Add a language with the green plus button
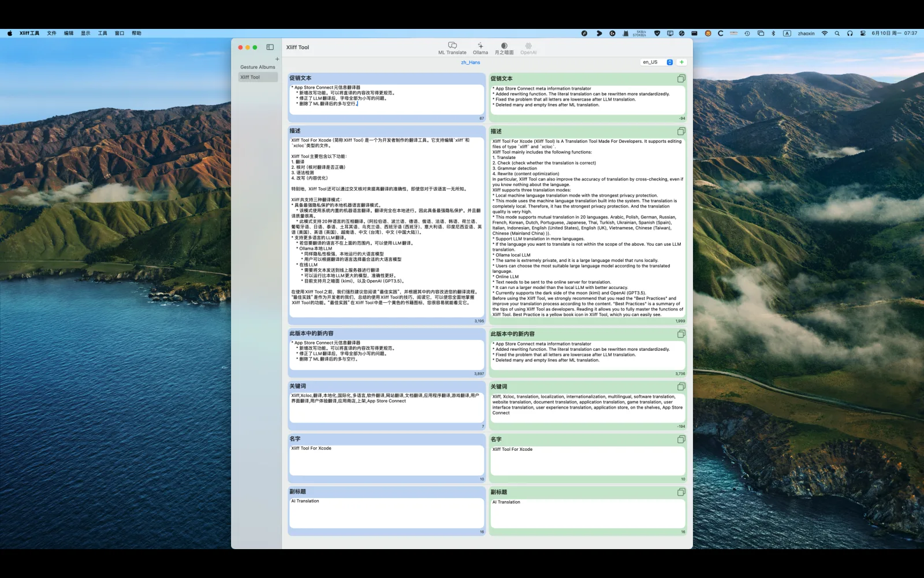Image resolution: width=924 pixels, height=578 pixels. tap(681, 62)
